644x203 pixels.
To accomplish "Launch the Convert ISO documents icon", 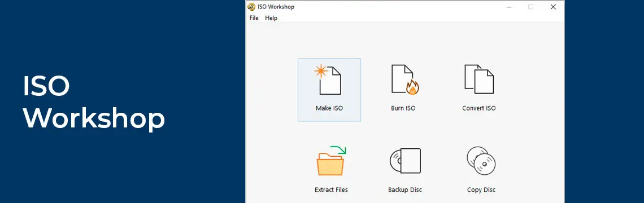I will tap(479, 79).
